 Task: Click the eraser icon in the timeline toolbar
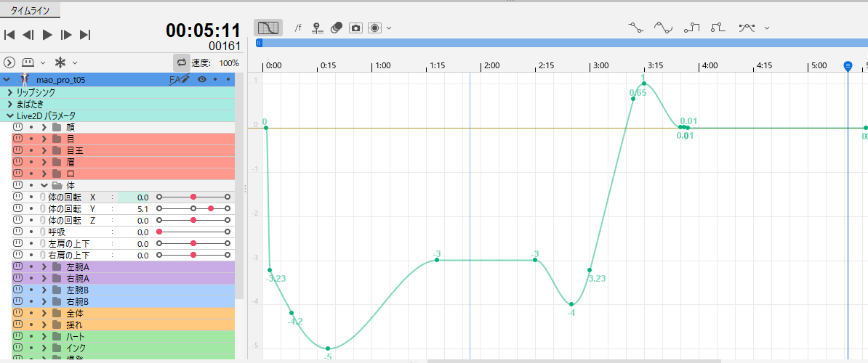336,28
